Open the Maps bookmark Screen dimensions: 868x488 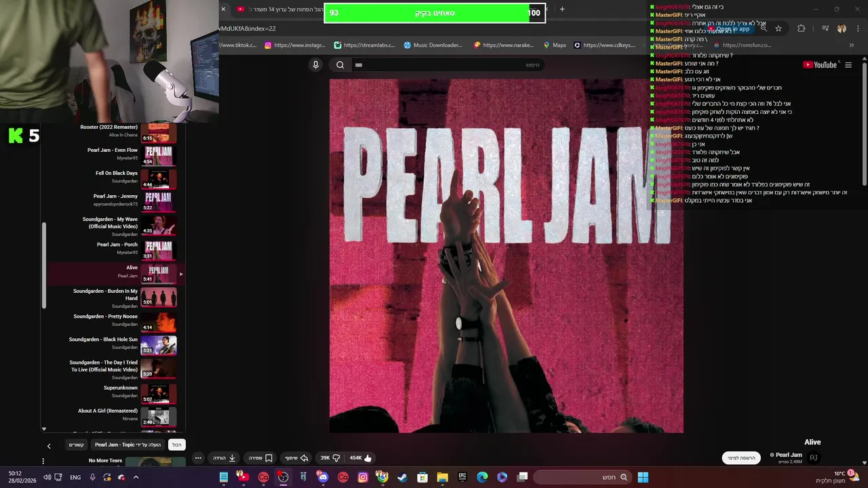pos(555,45)
